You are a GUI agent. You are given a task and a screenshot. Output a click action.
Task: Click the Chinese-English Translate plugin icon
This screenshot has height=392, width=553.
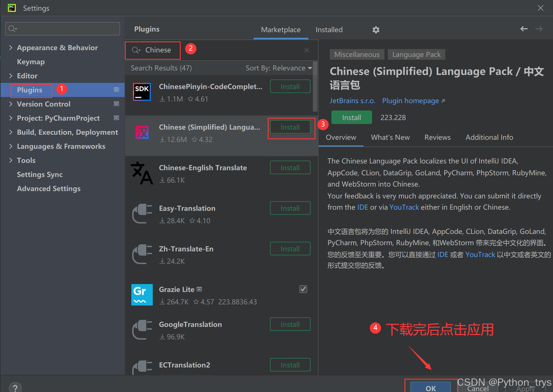point(142,173)
